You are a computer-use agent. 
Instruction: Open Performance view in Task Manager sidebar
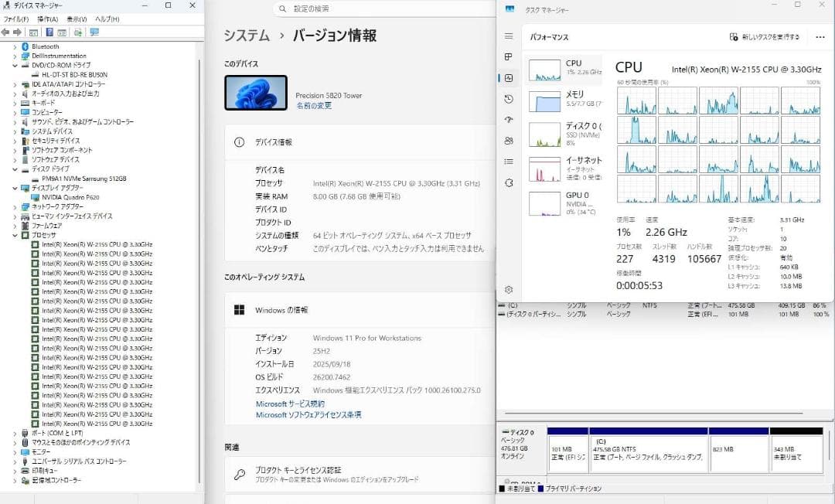pyautogui.click(x=509, y=78)
